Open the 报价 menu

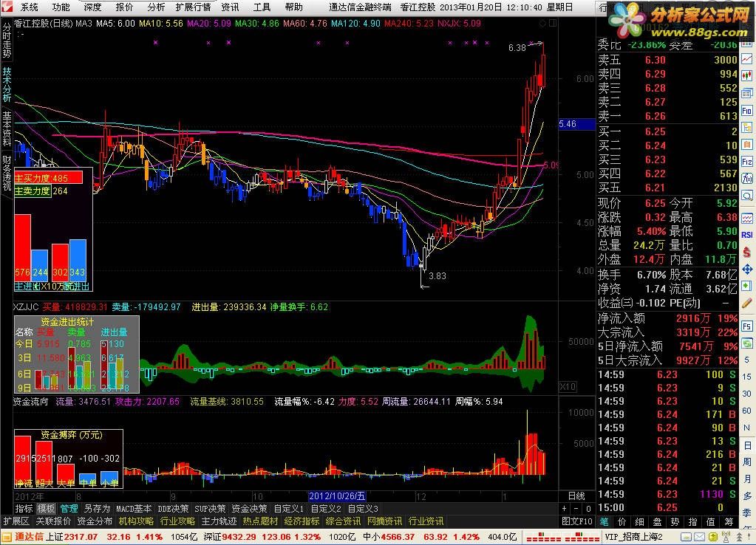(x=124, y=7)
